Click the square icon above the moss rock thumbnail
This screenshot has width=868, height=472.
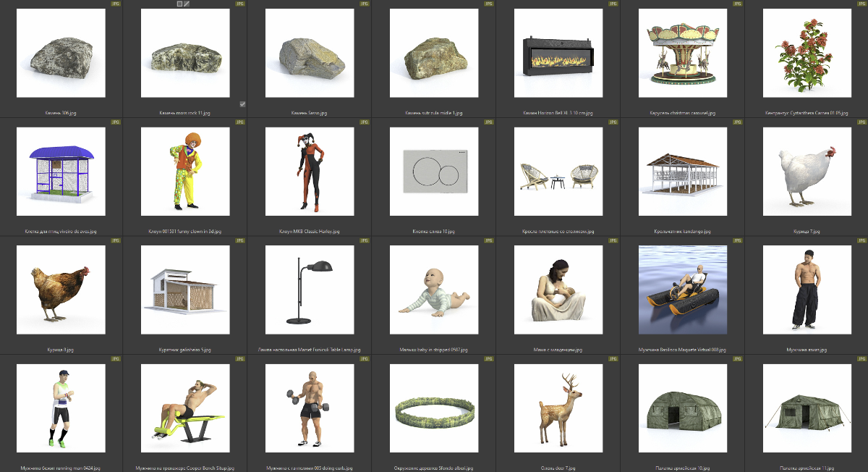(x=180, y=4)
